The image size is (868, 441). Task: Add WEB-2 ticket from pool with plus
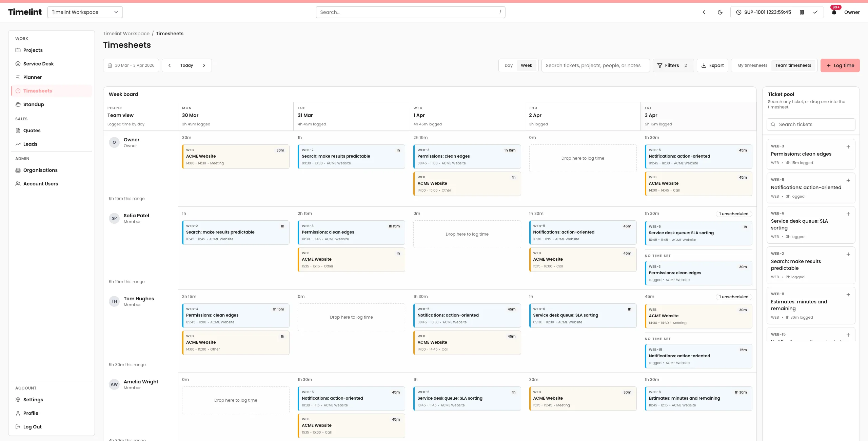(848, 254)
